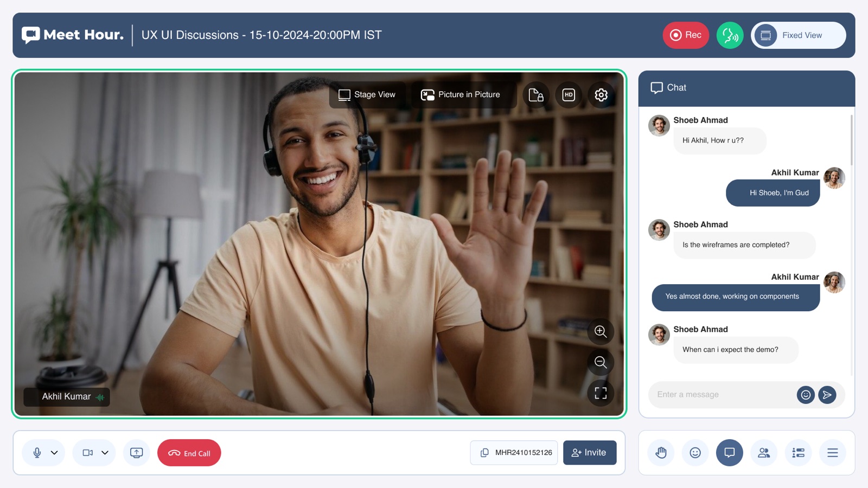Send the chat message
Image resolution: width=868 pixels, height=488 pixels.
point(827,395)
